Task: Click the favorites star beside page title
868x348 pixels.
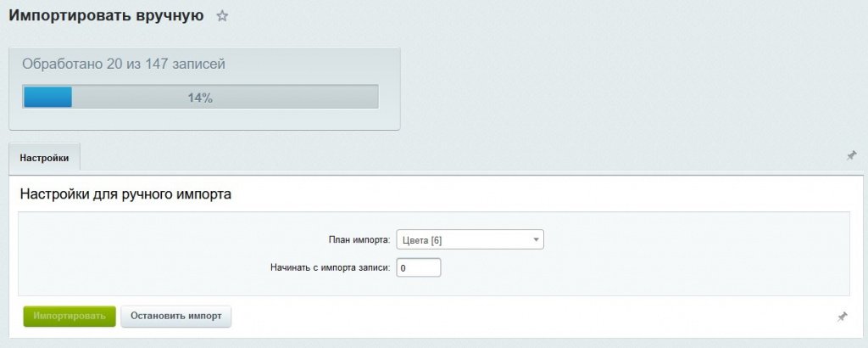Action: [222, 16]
